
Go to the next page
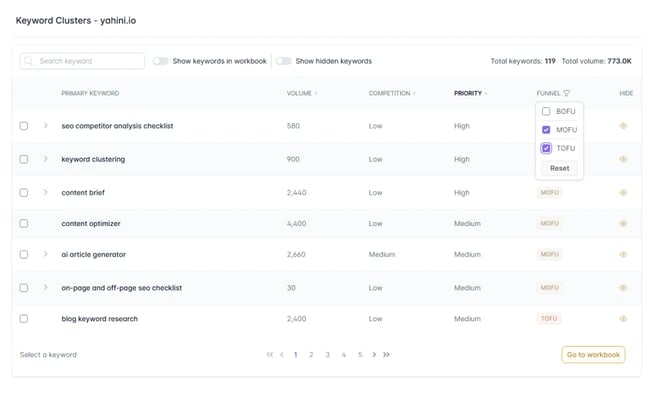pyautogui.click(x=374, y=355)
